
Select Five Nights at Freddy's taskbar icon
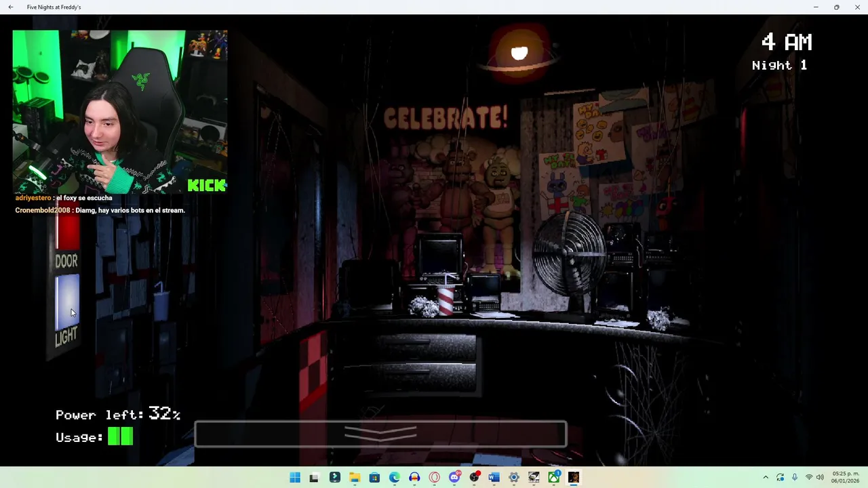pyautogui.click(x=574, y=478)
